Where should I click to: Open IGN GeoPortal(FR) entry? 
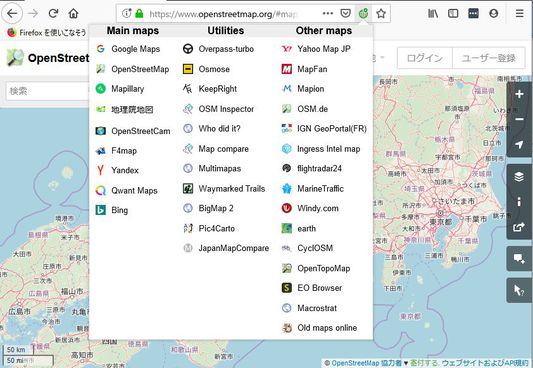[324, 128]
